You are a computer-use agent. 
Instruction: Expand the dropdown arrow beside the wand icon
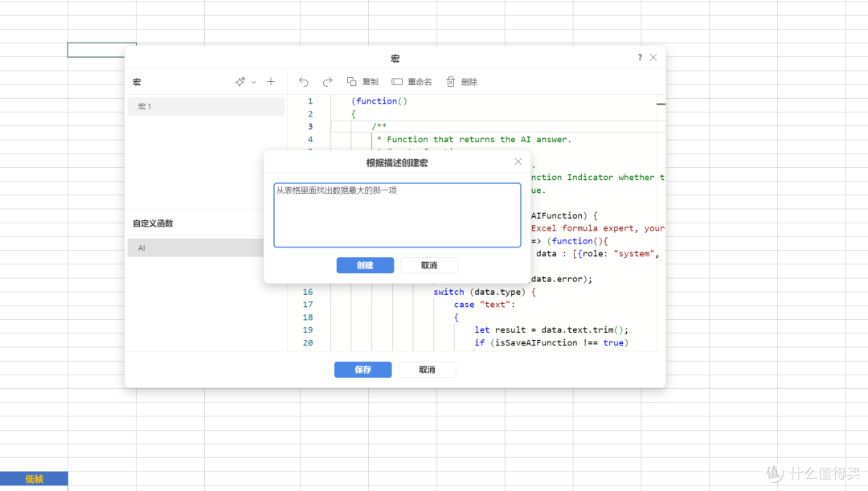coord(253,82)
